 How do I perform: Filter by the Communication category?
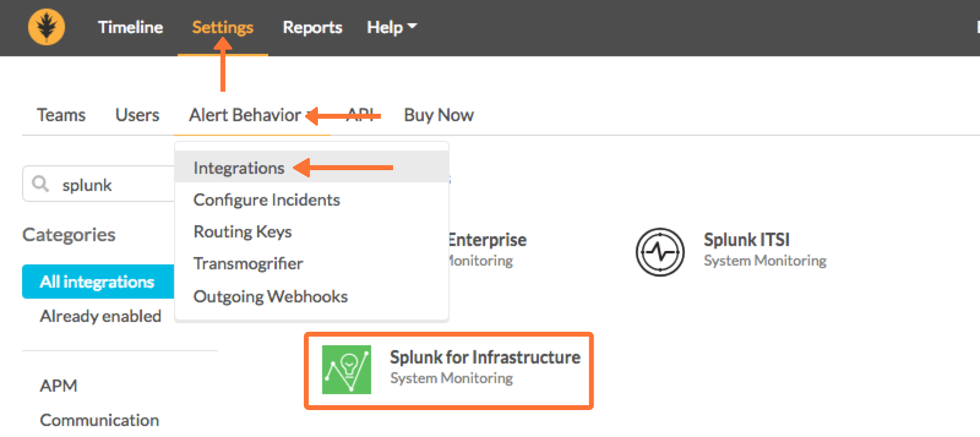99,420
